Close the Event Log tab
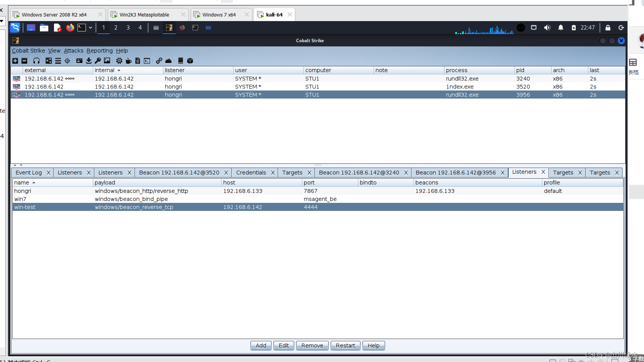Viewport: 644px width, 362px height. click(48, 173)
